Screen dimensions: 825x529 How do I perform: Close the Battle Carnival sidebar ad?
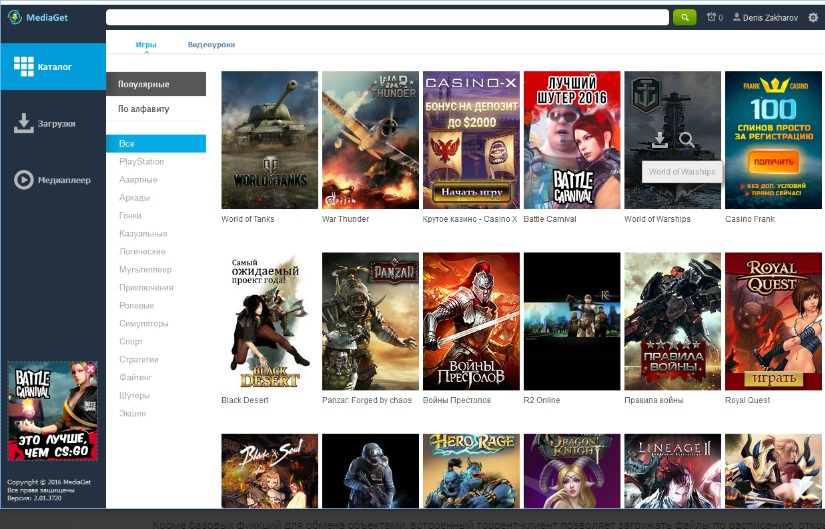(91, 369)
